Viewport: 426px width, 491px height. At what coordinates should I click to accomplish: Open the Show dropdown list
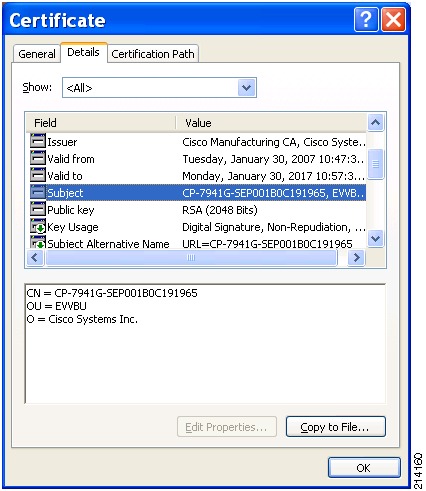point(247,88)
